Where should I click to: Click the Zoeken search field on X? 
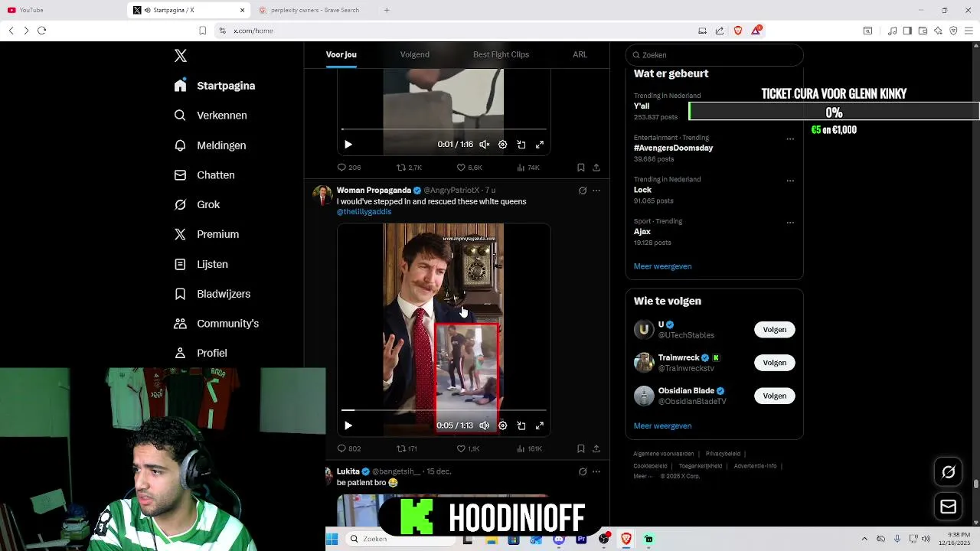714,55
